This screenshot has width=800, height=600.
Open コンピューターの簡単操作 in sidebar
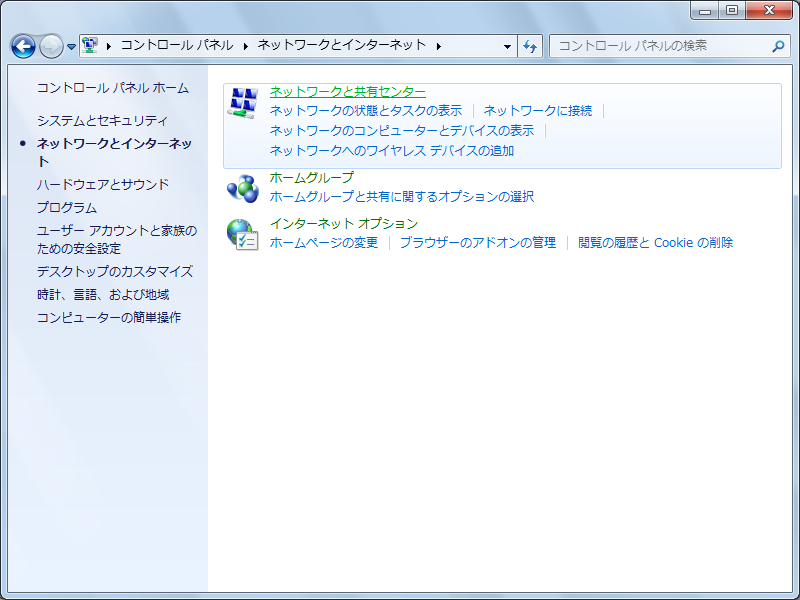pyautogui.click(x=109, y=318)
